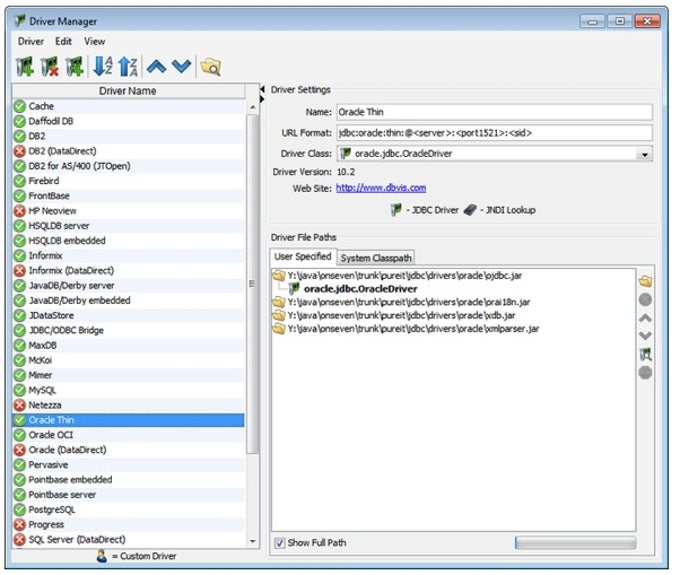Select the SQL Server (DataDirect) driver
Image resolution: width=680 pixels, height=575 pixels.
point(128,540)
